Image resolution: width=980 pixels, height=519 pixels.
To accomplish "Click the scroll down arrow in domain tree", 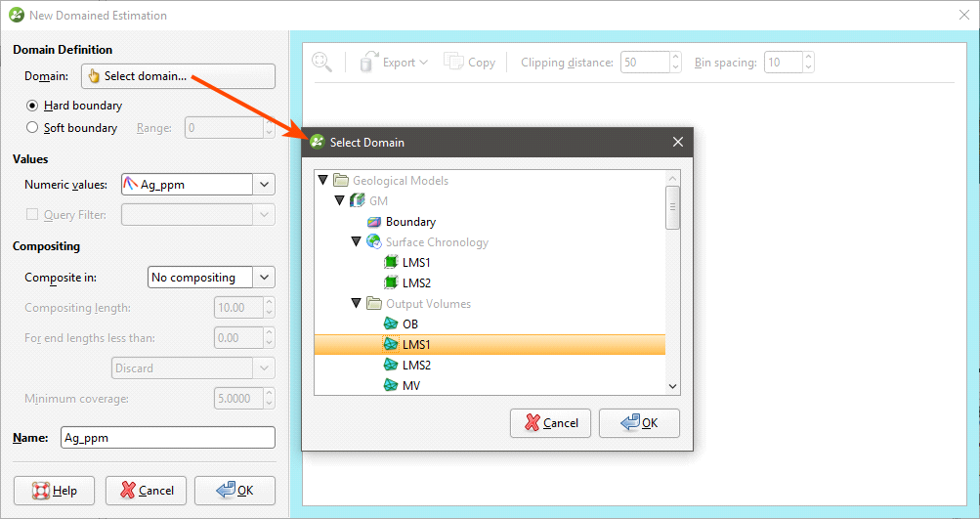I will [672, 386].
